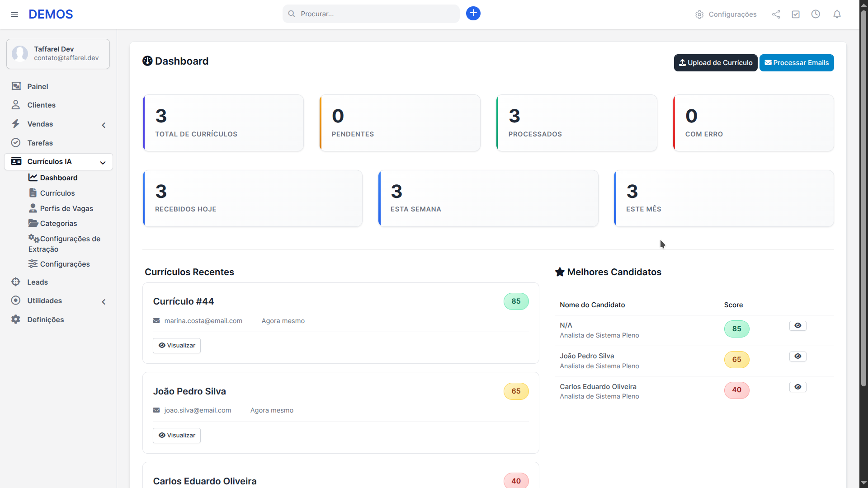Open the notifications bell icon
The height and width of the screenshot is (488, 868).
tap(837, 14)
